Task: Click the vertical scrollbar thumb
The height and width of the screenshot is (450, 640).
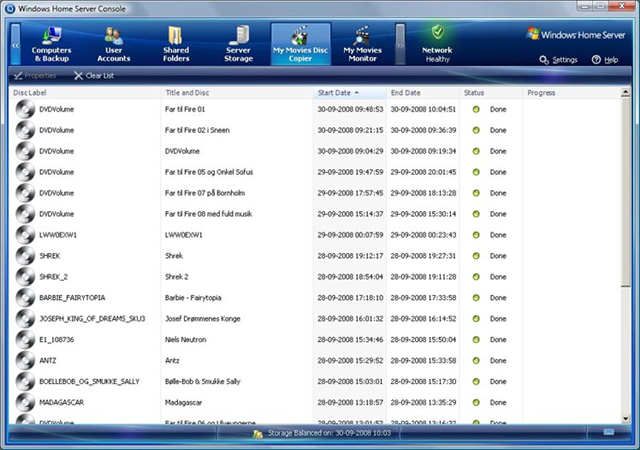Action: point(625,192)
